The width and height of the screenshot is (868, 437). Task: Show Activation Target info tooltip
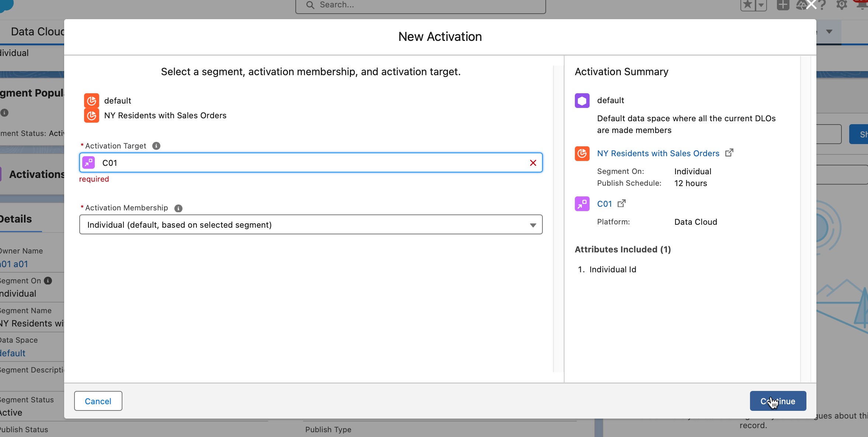coord(156,146)
